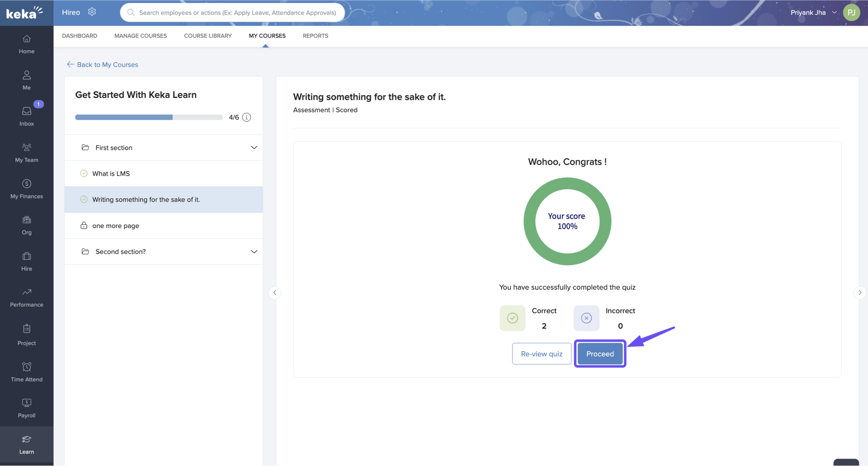Click the progress info icon beside 4/6
Screen dimensions: 868x466
click(247, 117)
